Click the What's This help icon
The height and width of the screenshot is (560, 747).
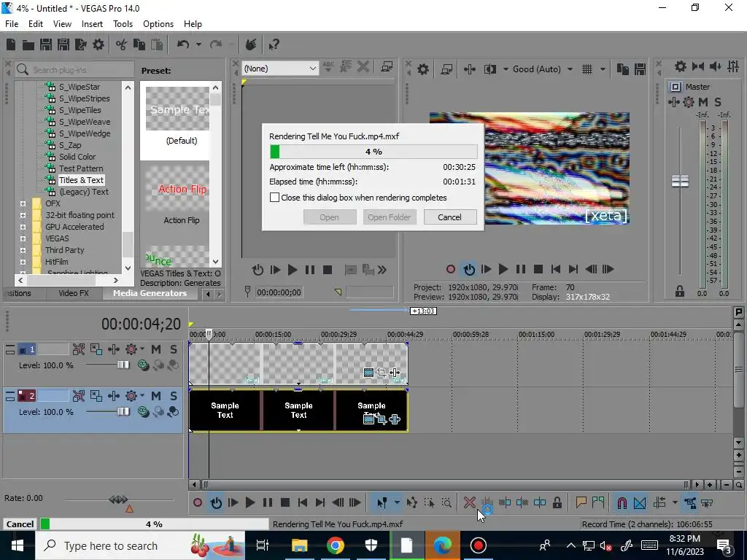[x=274, y=44]
